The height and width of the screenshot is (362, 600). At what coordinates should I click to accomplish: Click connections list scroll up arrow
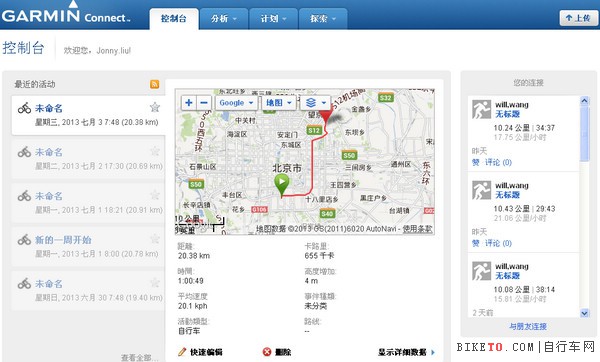[584, 101]
